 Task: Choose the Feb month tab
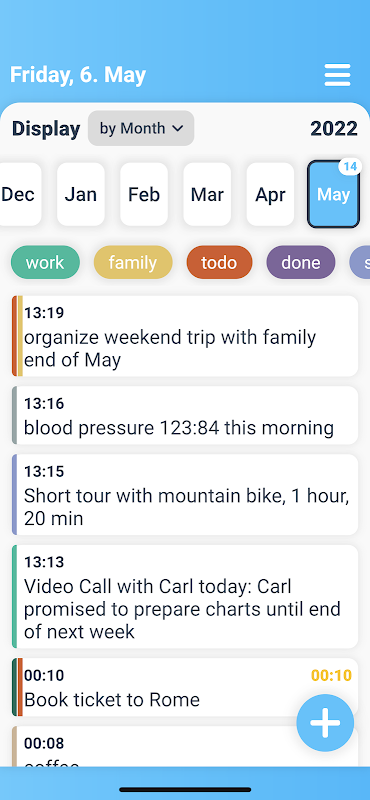click(x=144, y=194)
